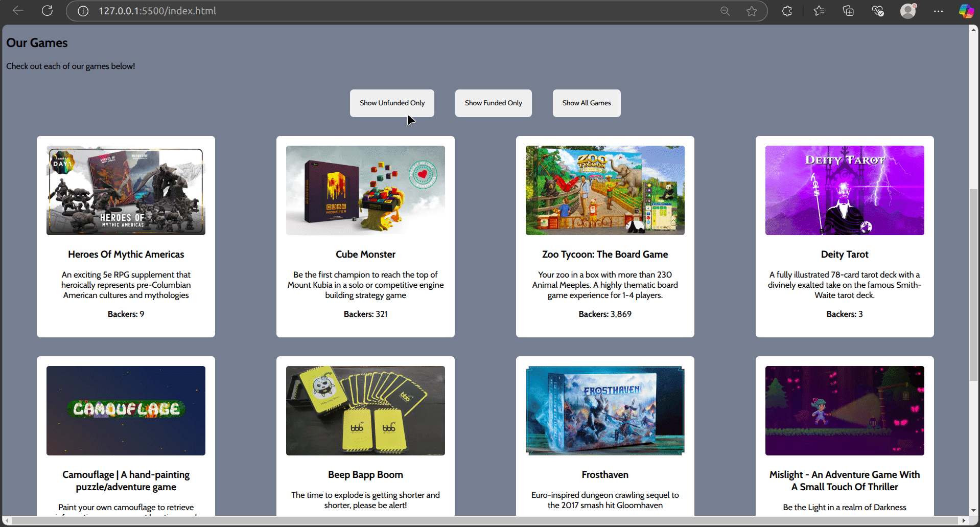The image size is (980, 527).
Task: Click the Mislight game image
Action: (845, 410)
